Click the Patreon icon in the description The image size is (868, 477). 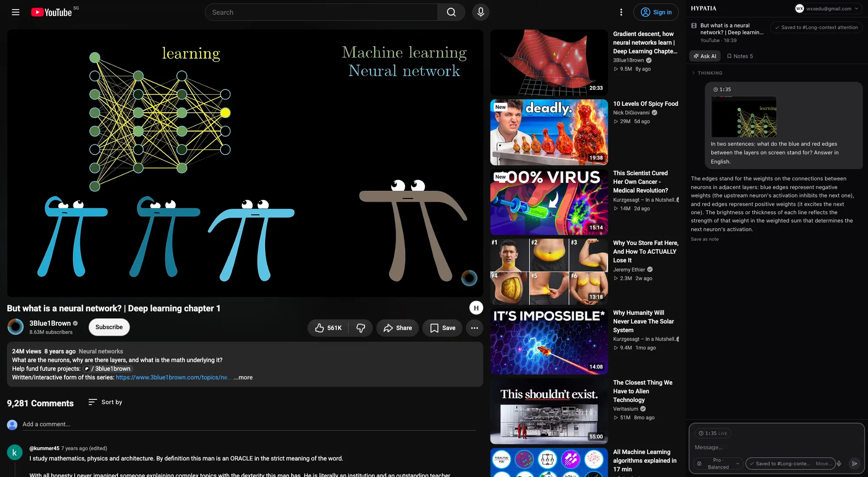click(87, 369)
